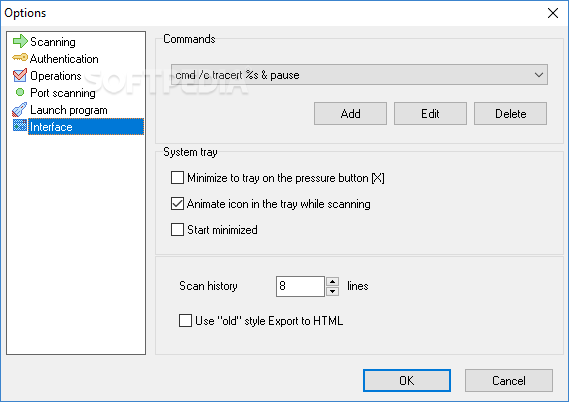Open the Scanning options category

point(53,42)
